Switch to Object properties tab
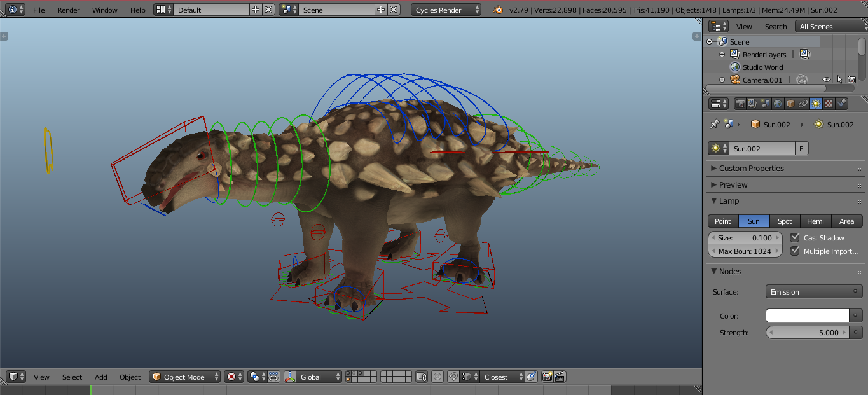 (x=790, y=104)
